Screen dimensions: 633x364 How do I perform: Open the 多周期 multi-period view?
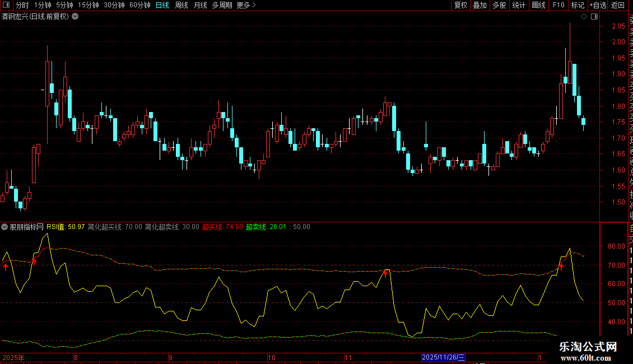pyautogui.click(x=222, y=5)
